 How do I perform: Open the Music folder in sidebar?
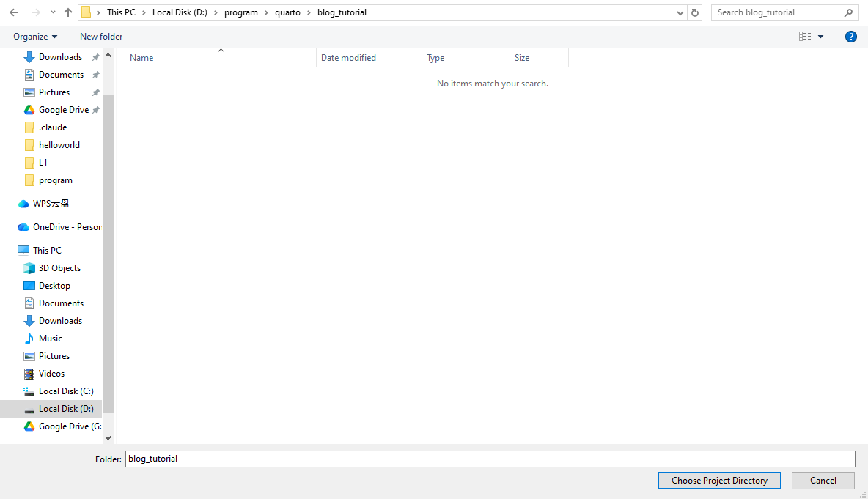click(x=50, y=339)
